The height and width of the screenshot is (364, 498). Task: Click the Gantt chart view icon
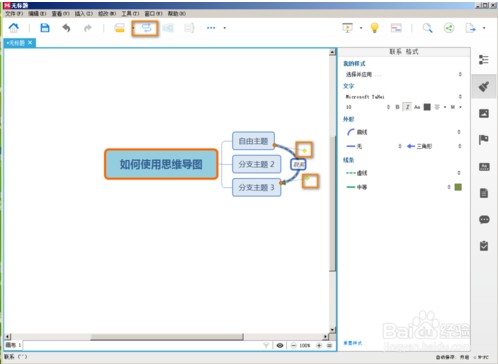[x=396, y=28]
